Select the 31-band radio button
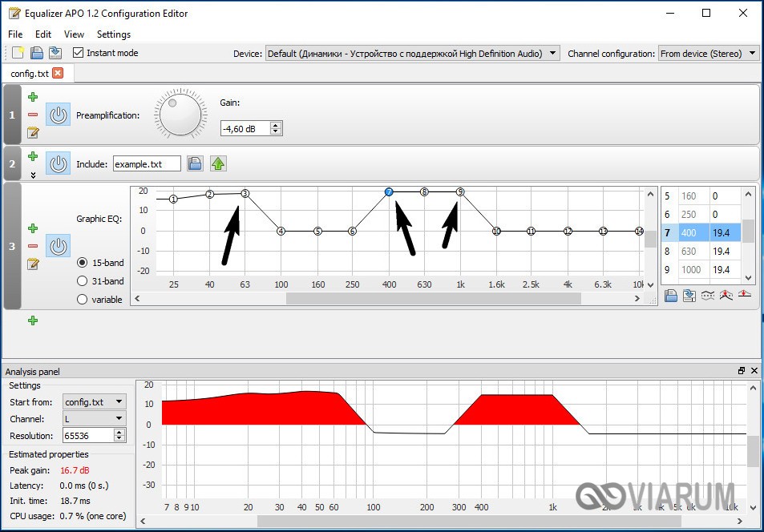Screen dimensions: 764x532 coord(83,281)
